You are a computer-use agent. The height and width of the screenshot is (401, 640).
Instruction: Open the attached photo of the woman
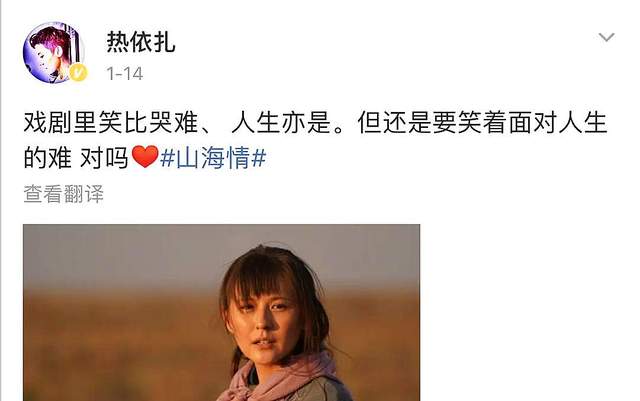[x=221, y=312]
